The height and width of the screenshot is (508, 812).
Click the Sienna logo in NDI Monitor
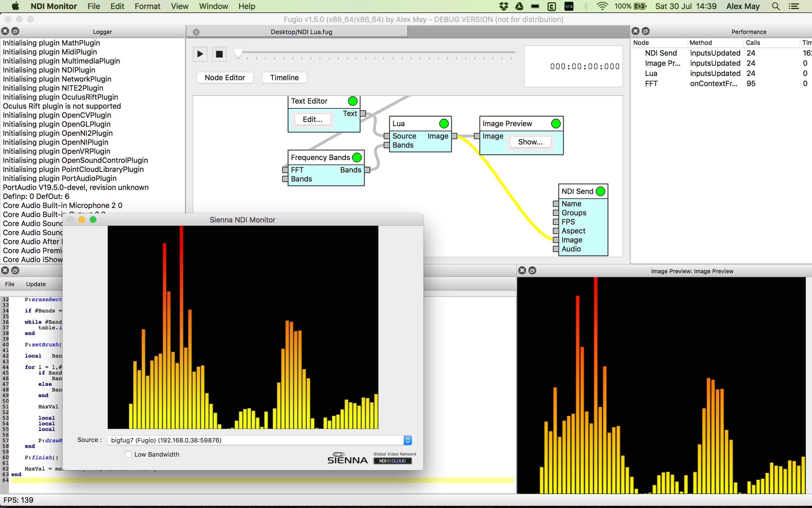(x=348, y=459)
